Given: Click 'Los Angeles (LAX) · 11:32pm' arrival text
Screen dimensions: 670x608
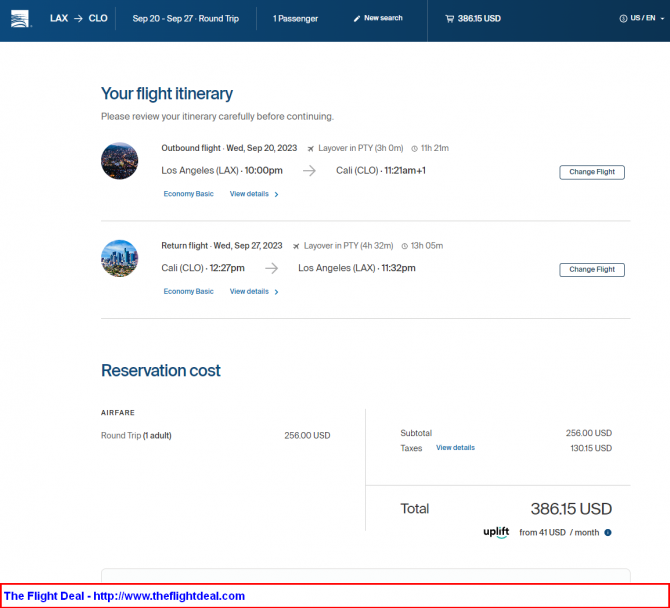Looking at the screenshot, I should 357,268.
